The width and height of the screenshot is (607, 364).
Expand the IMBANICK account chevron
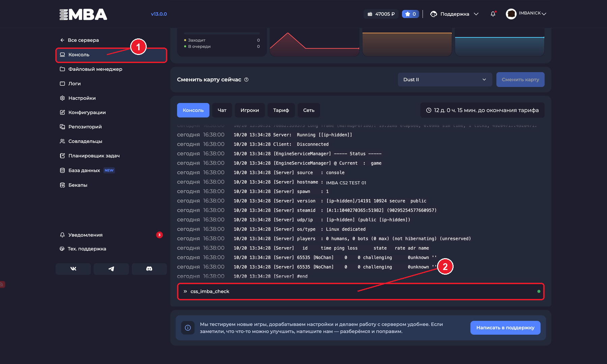click(544, 14)
